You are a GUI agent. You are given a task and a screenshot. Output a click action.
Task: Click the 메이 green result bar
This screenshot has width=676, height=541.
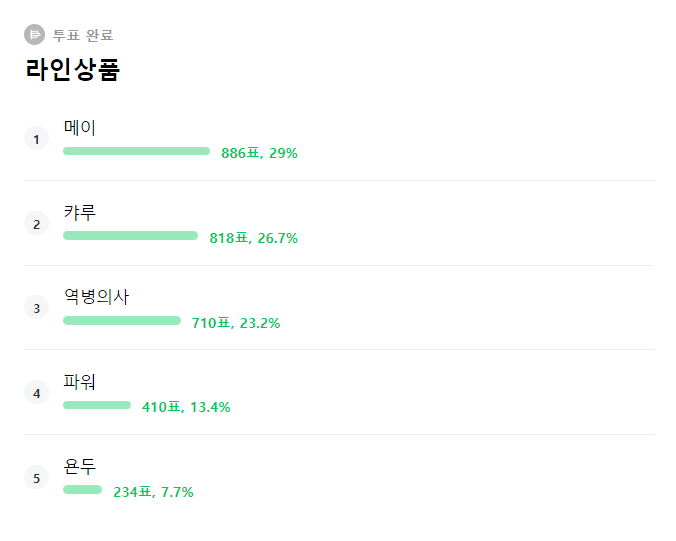[136, 151]
